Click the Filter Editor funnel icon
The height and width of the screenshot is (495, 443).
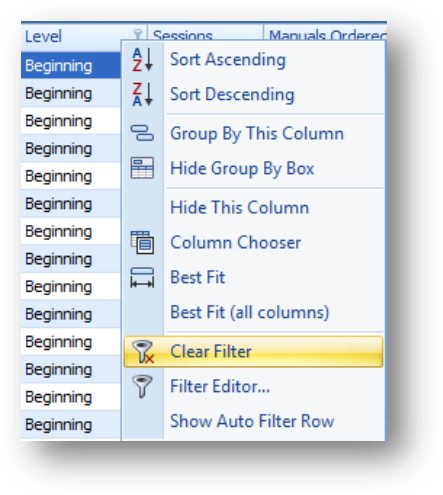pyautogui.click(x=142, y=386)
